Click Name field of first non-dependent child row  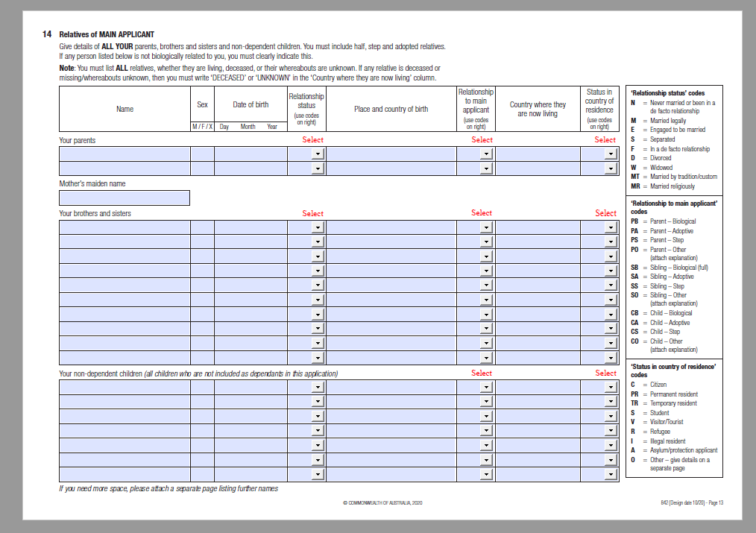coord(125,387)
